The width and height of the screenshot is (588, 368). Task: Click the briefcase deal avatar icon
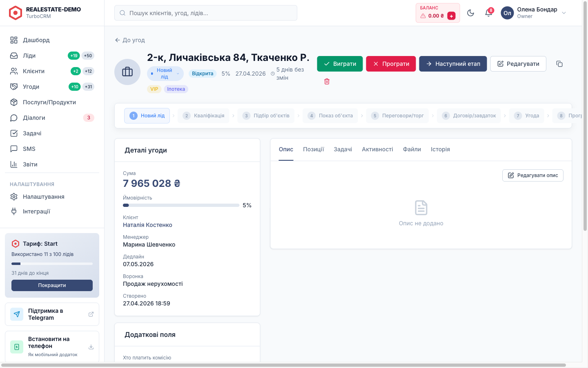[x=127, y=72]
